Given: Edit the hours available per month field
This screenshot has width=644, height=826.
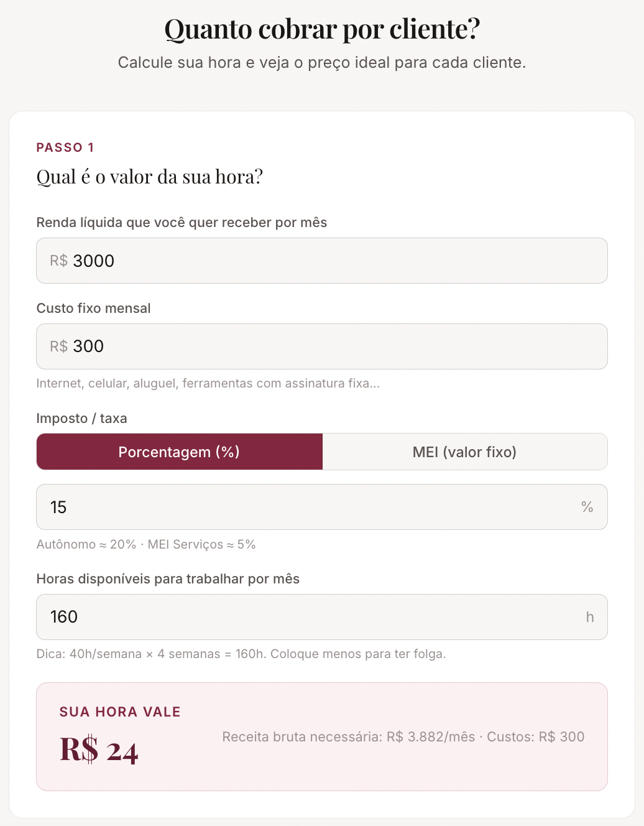Looking at the screenshot, I should [x=322, y=617].
